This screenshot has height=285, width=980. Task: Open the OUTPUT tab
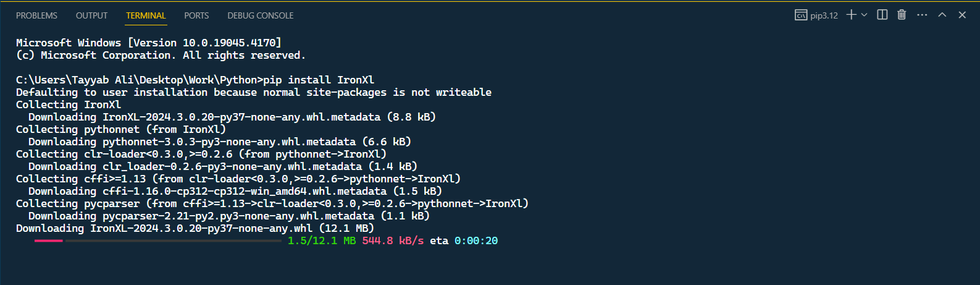(91, 15)
